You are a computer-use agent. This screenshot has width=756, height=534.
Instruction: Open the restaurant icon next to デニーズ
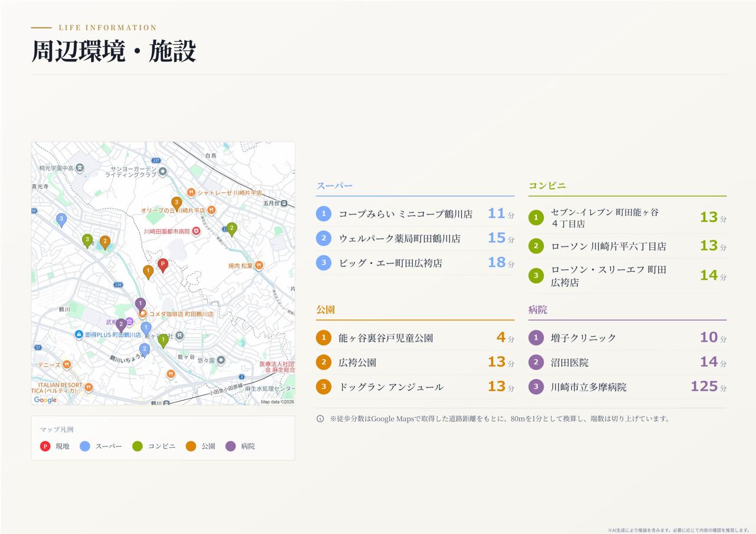coord(67,365)
